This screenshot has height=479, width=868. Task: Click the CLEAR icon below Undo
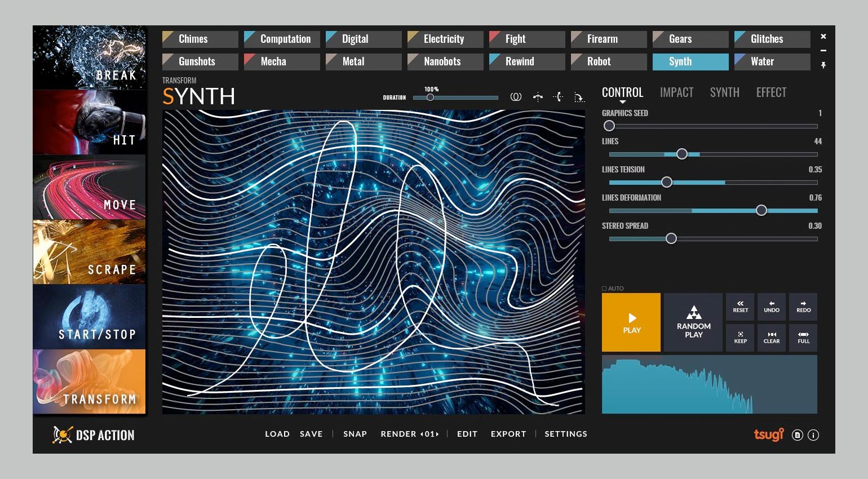point(771,337)
